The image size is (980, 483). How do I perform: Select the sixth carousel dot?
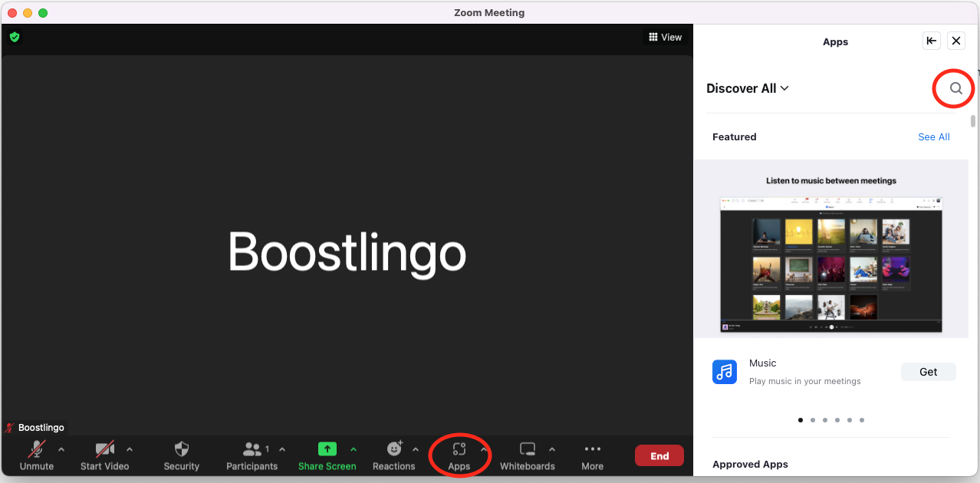pyautogui.click(x=862, y=420)
